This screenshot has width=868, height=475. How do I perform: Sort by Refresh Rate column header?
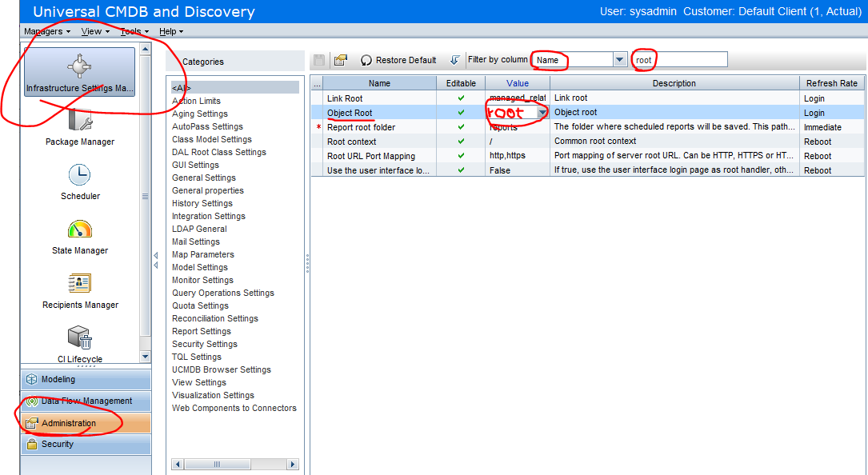pyautogui.click(x=831, y=83)
